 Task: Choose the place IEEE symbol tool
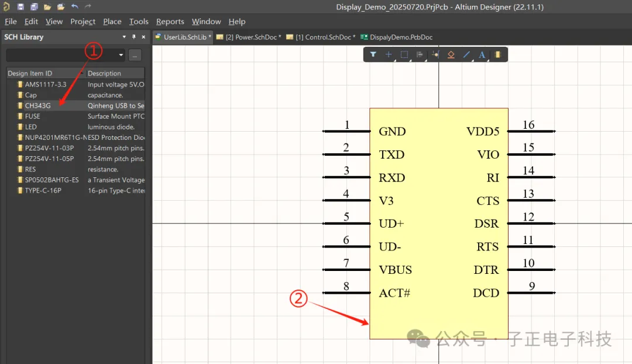click(x=451, y=54)
